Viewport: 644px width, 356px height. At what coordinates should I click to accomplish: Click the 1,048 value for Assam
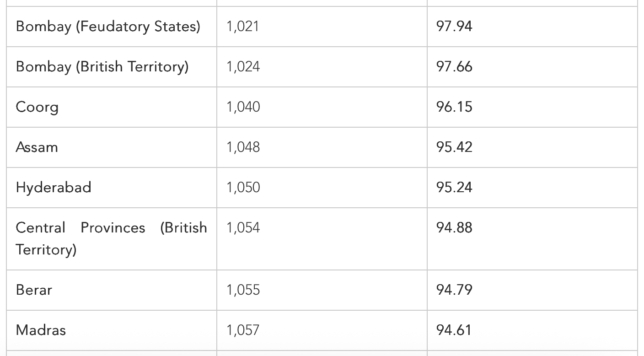coord(243,147)
